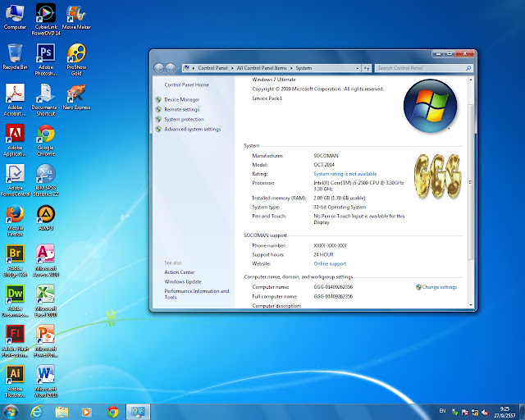This screenshot has width=525, height=420.
Task: Click the Search Control Panel field
Action: coord(420,68)
